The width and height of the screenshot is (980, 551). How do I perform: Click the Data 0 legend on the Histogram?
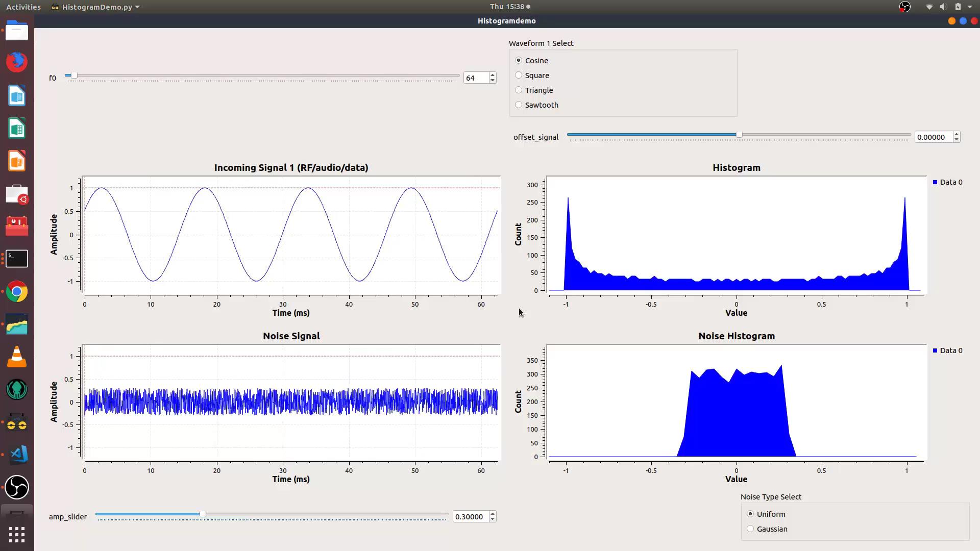pos(948,182)
